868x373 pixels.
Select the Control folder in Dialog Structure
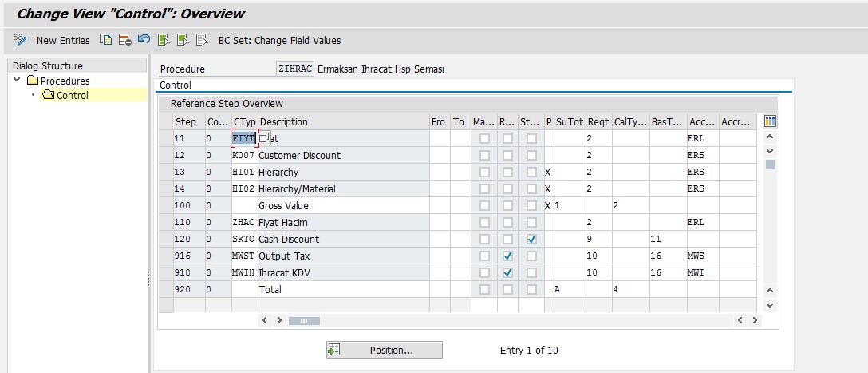point(72,95)
